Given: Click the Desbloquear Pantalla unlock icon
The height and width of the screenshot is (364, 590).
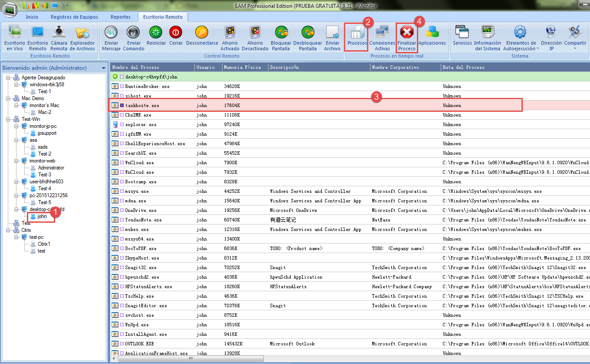Looking at the screenshot, I should [x=308, y=38].
